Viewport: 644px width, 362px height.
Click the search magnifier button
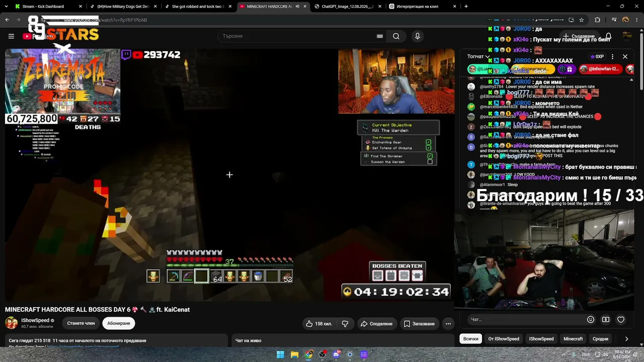point(396,36)
